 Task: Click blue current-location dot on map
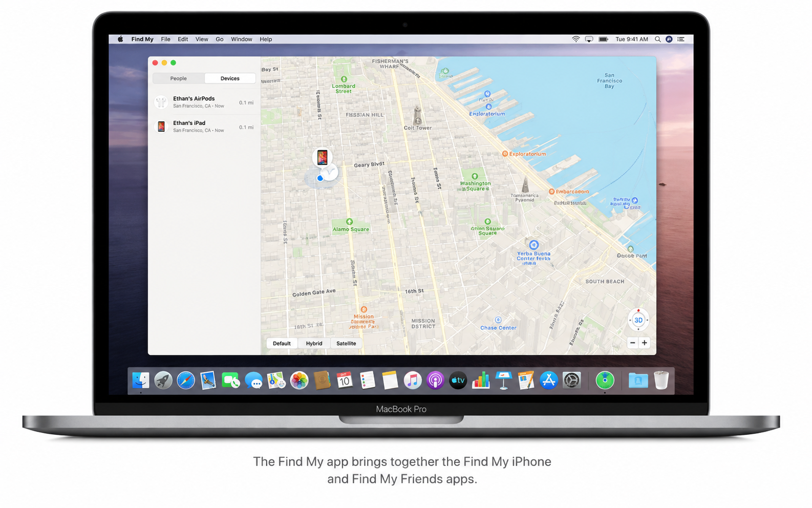(320, 178)
